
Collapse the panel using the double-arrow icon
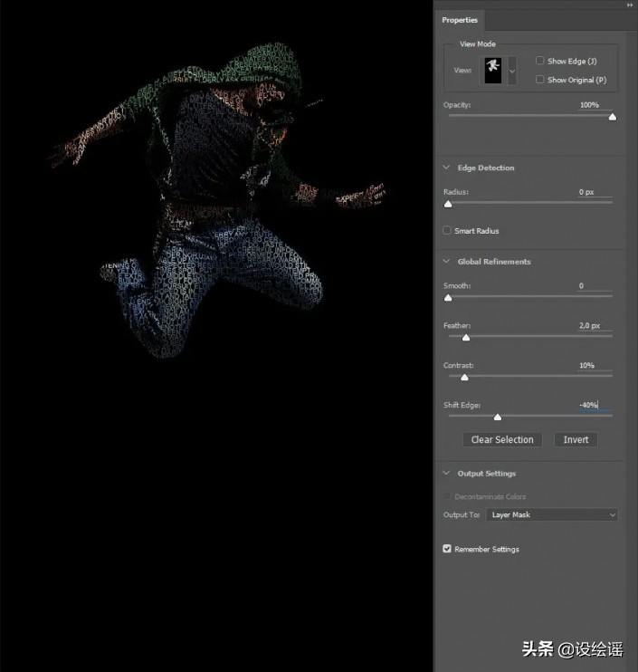coord(630,5)
